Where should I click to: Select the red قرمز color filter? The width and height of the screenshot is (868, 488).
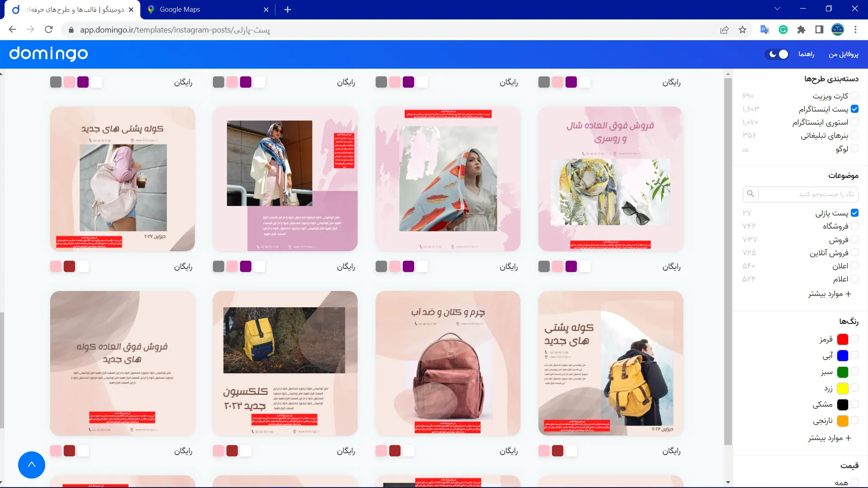pos(854,339)
